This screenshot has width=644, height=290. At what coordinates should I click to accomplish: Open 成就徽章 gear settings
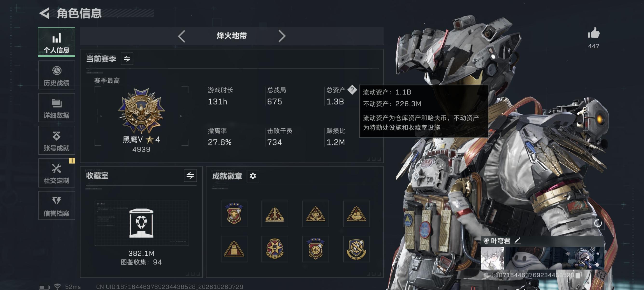(253, 176)
